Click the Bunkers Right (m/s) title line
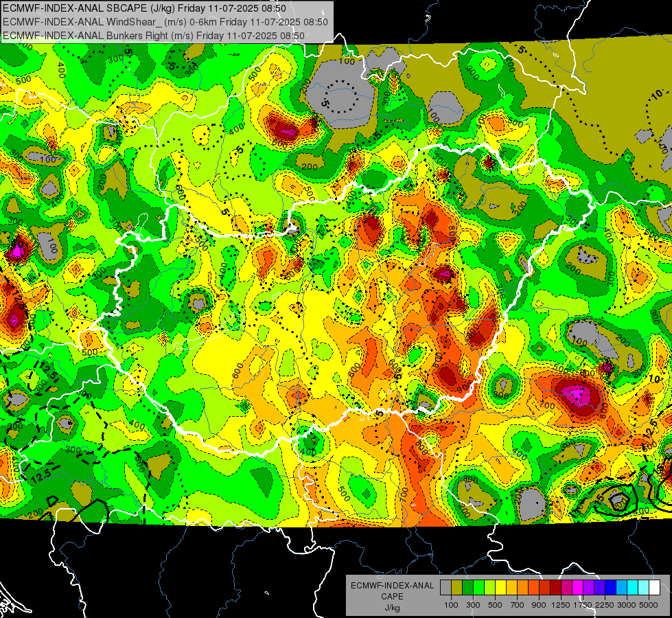 pyautogui.click(x=154, y=36)
